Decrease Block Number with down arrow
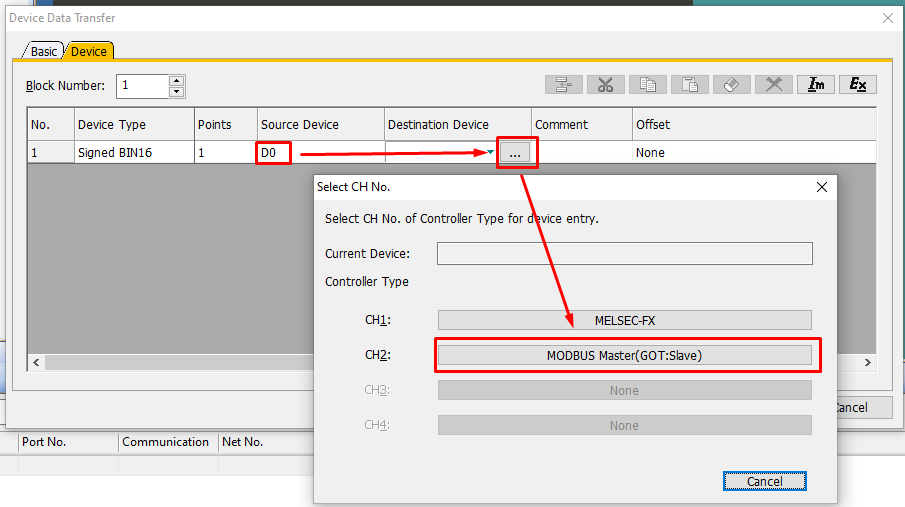Viewport: 905px width, 507px height. [x=177, y=91]
